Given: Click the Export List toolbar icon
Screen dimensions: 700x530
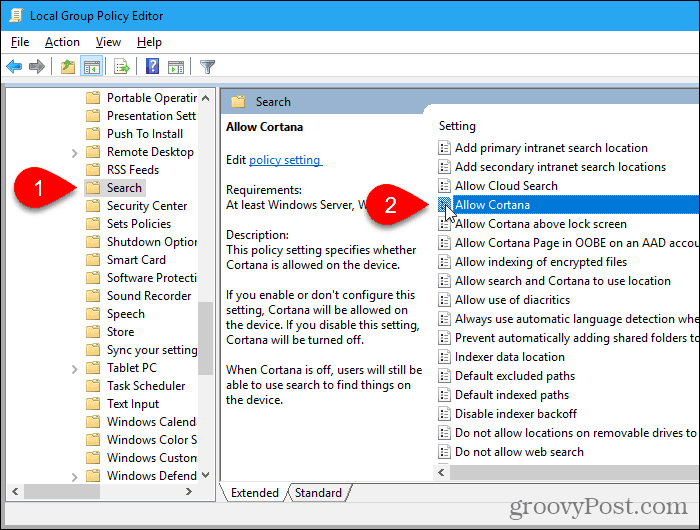Looking at the screenshot, I should (121, 67).
